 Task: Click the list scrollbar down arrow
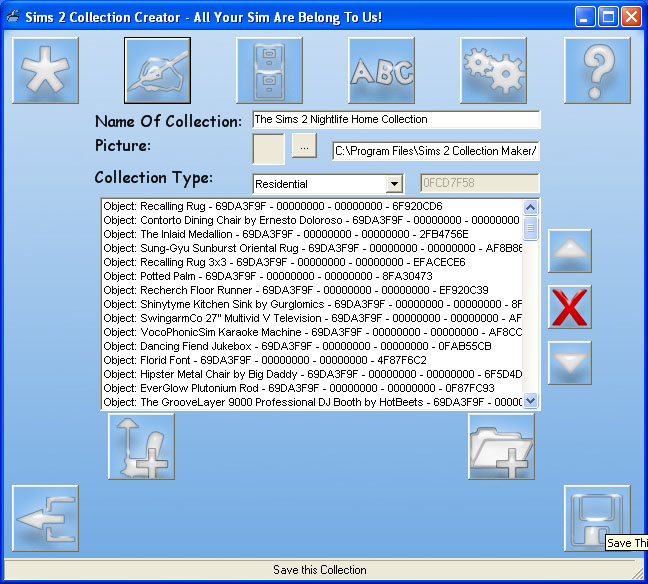pos(531,400)
